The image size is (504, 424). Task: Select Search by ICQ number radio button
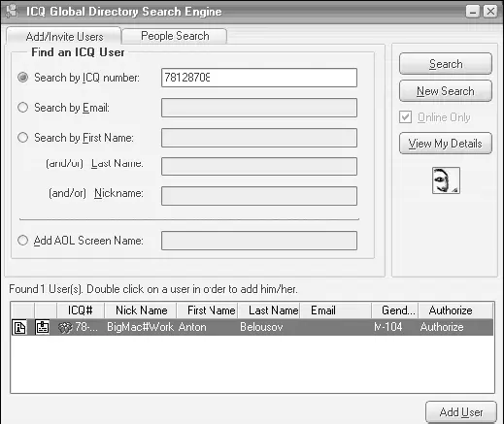[x=22, y=78]
